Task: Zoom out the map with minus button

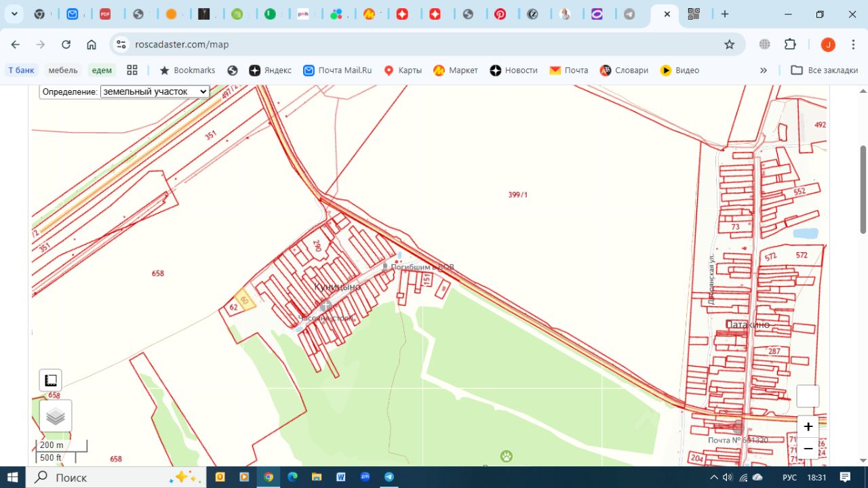Action: [x=808, y=449]
